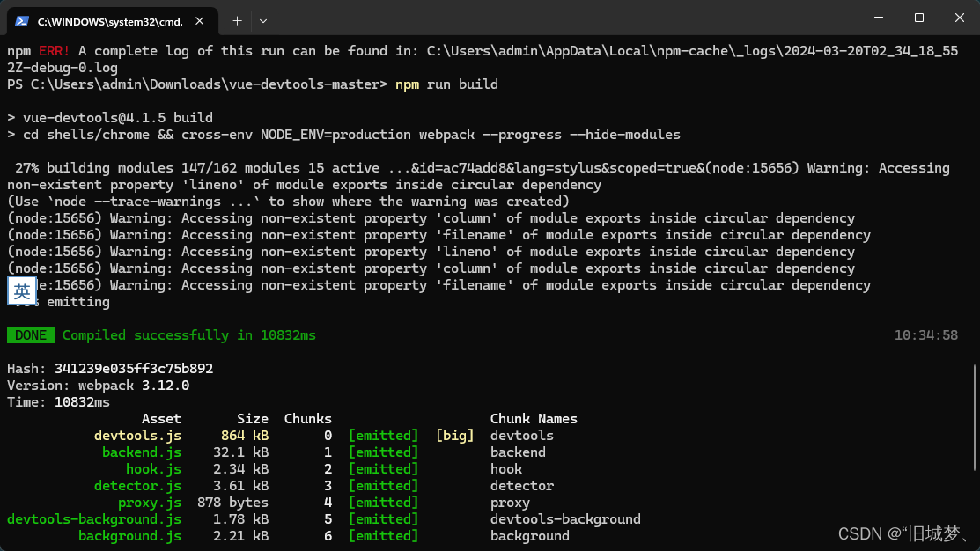Click the yellow [big] tag
This screenshot has height=551, width=980.
(x=454, y=436)
